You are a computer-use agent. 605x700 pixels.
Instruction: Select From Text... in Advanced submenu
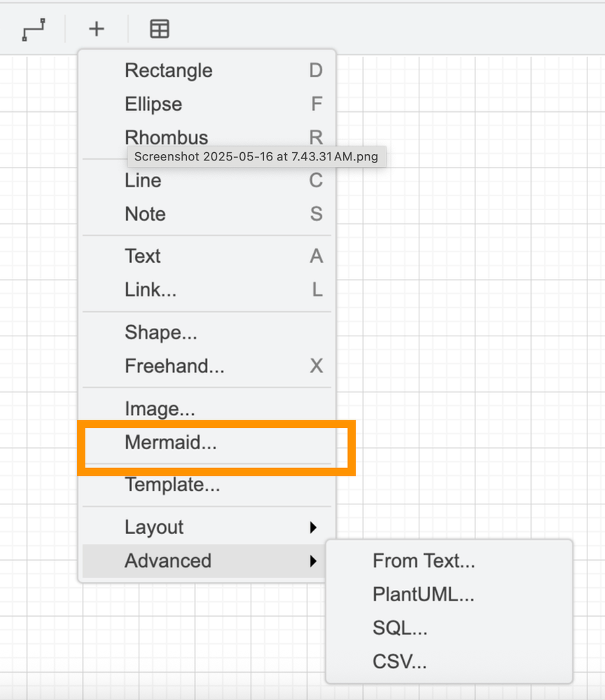(450, 561)
